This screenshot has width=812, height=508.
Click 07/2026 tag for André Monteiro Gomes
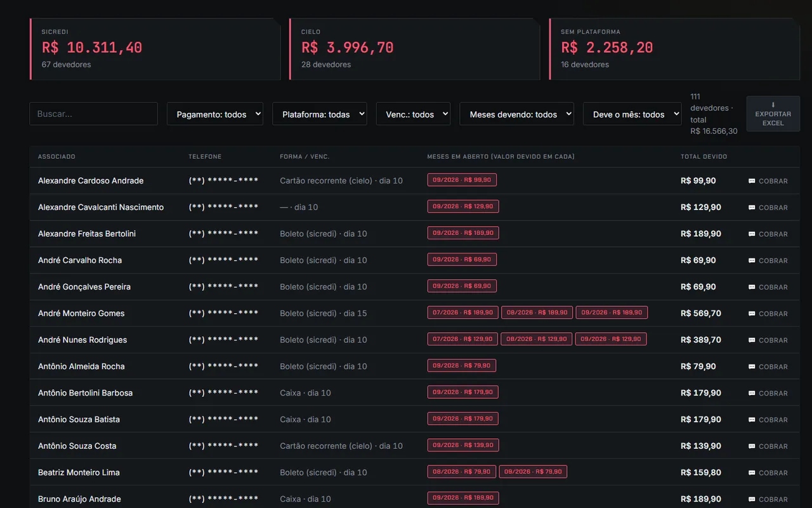coord(462,312)
